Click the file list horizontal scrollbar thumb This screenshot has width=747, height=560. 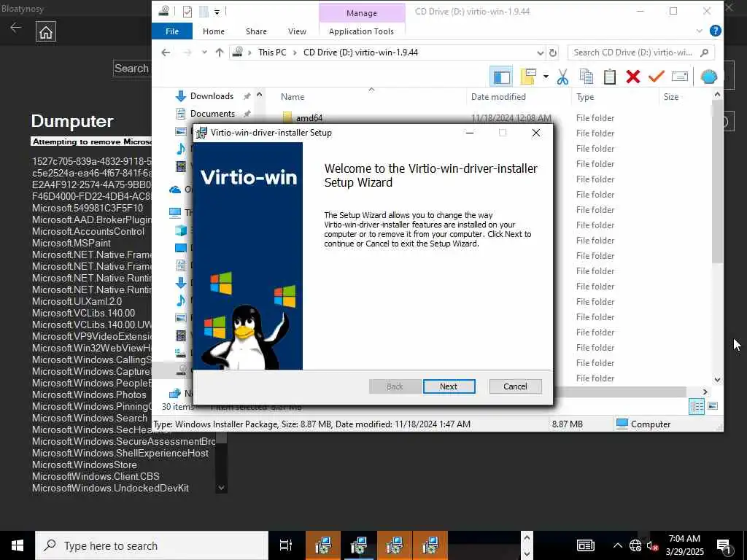(619, 392)
